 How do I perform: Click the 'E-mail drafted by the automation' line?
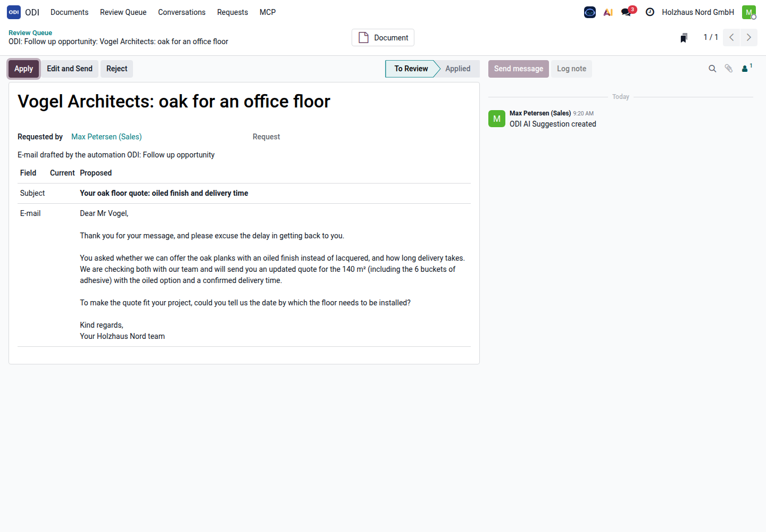(x=116, y=155)
